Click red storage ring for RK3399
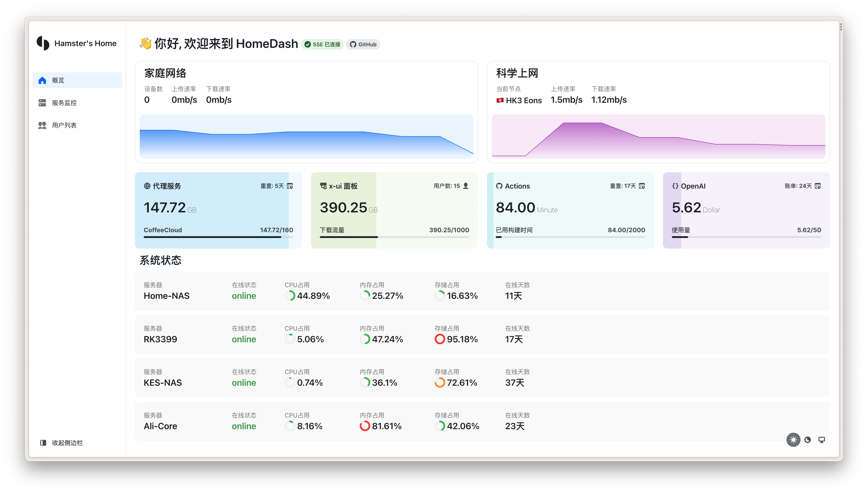The width and height of the screenshot is (868, 494). pyautogui.click(x=440, y=339)
